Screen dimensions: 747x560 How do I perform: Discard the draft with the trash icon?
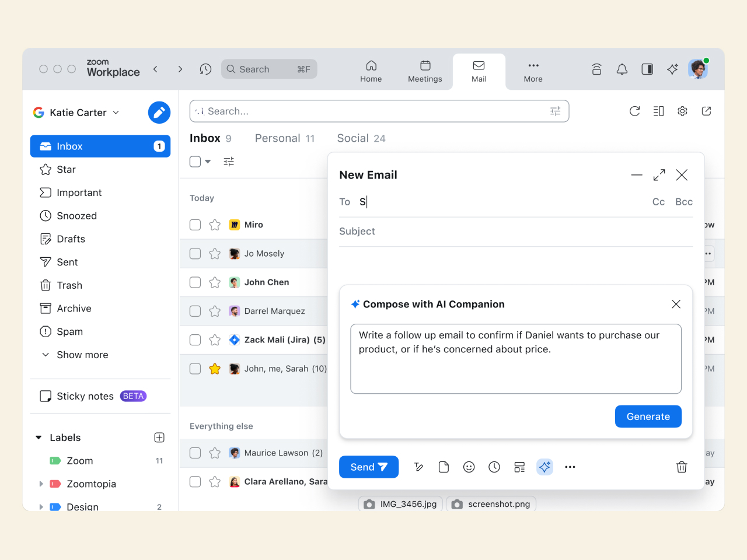click(x=681, y=467)
